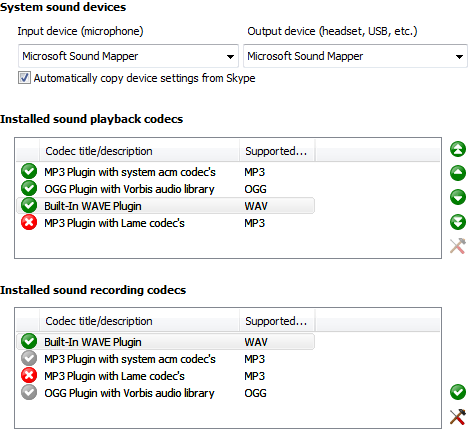Click playback Supported... column header
Image resolution: width=473 pixels, height=444 pixels.
pos(277,151)
